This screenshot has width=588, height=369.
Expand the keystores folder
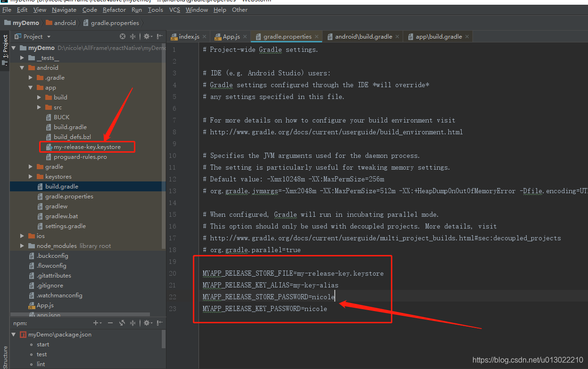(x=31, y=176)
